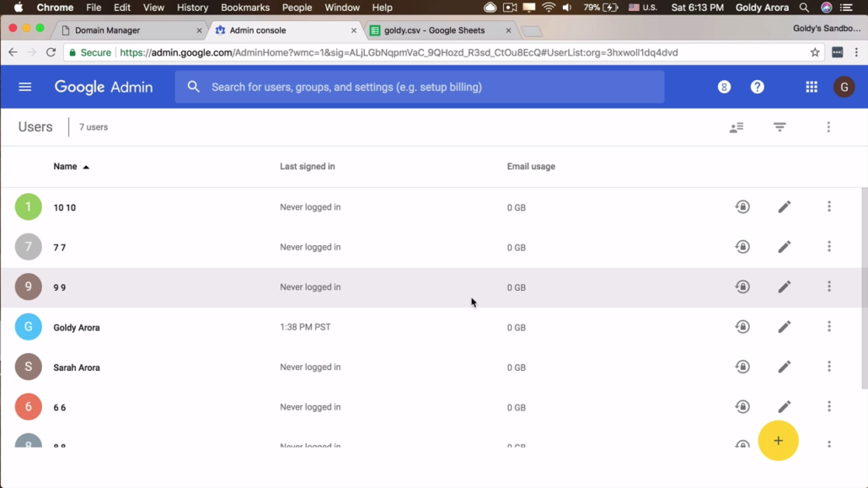
Task: Open the People menu in menu bar
Action: tap(297, 8)
